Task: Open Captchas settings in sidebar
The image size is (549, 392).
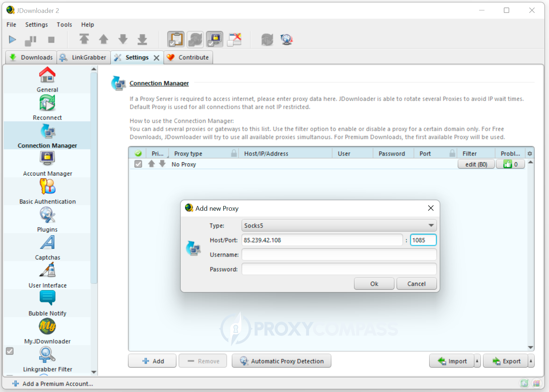Action: tap(47, 248)
